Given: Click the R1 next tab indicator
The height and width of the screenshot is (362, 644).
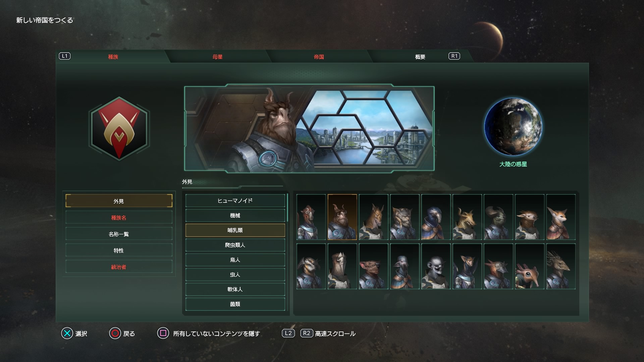Looking at the screenshot, I should pyautogui.click(x=454, y=56).
